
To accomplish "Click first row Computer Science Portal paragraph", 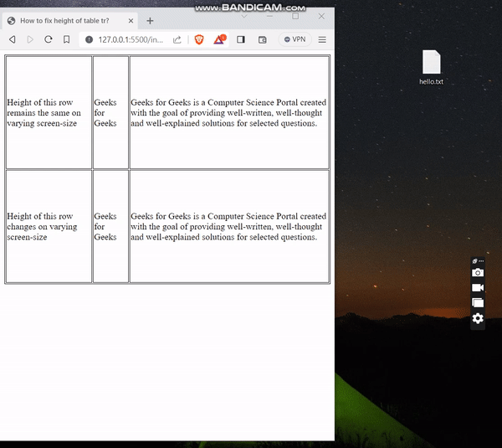I will click(x=228, y=112).
